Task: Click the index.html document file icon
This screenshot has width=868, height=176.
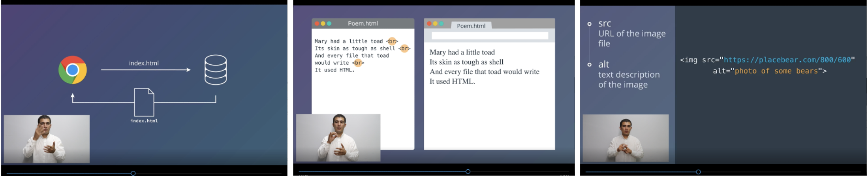Action: coord(144,102)
